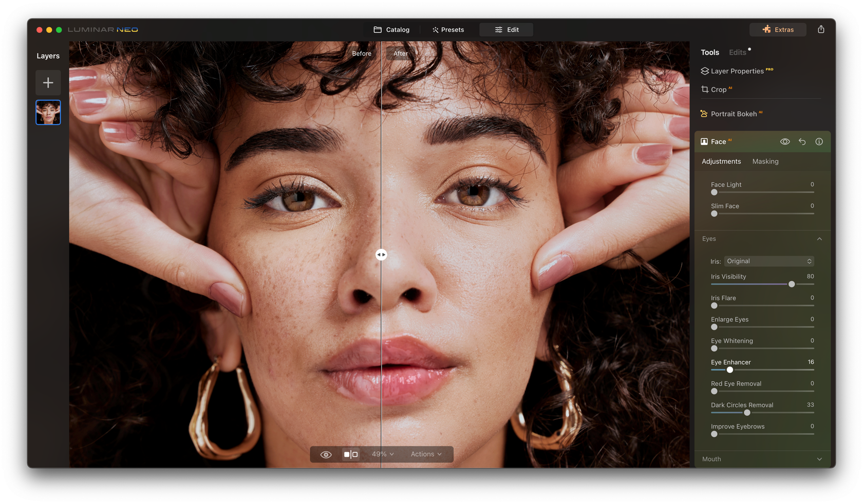Toggle quick preview eye in the bottom toolbar

pos(325,454)
